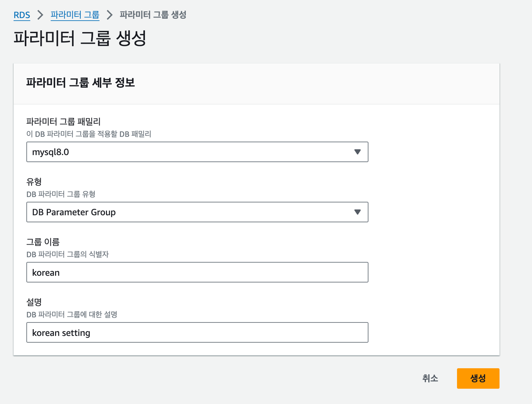Viewport: 532px width, 404px height.
Task: Click the 파라미터 그룹 세부 정보 section header
Action: [x=80, y=83]
